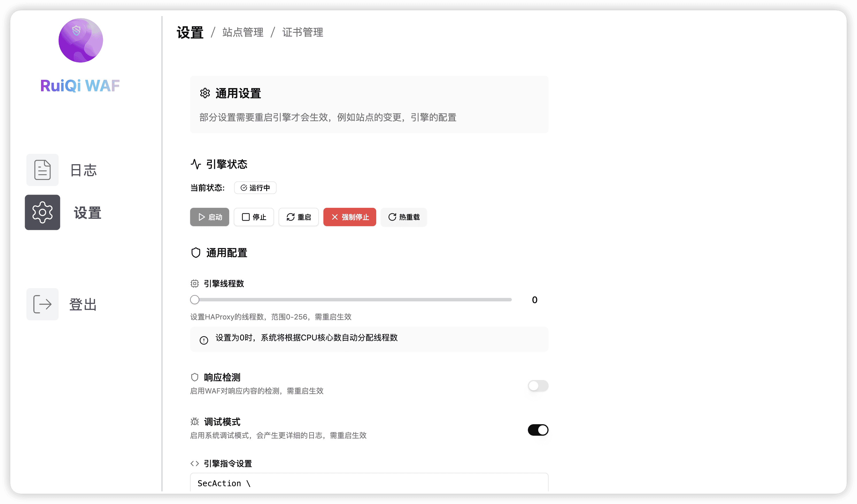This screenshot has height=504, width=857.
Task: Open the 证书管理 tab
Action: tap(303, 32)
